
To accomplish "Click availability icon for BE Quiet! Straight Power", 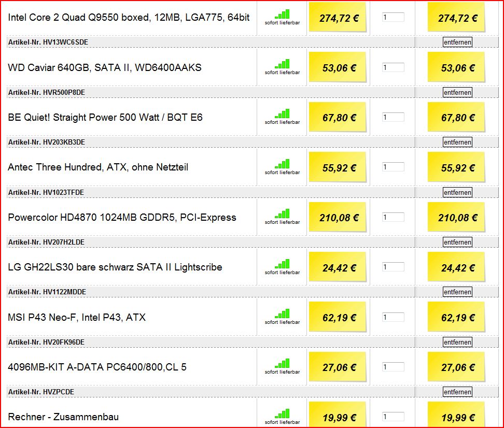I will [x=282, y=114].
